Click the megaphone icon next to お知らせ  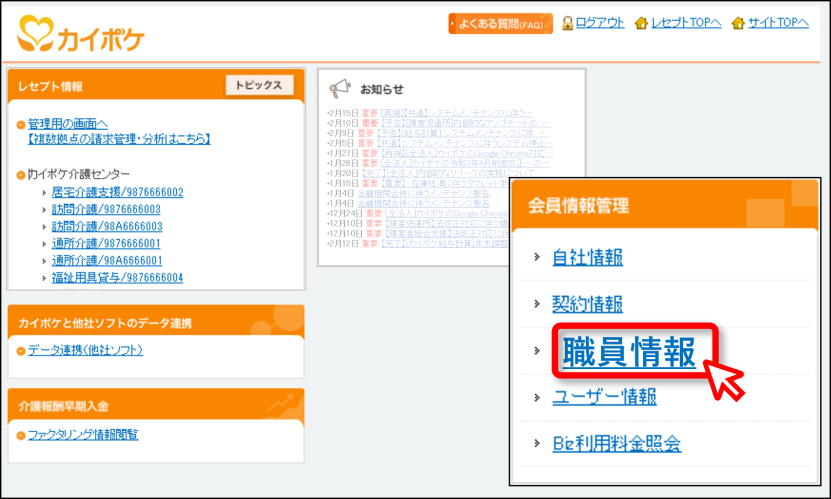click(x=340, y=88)
